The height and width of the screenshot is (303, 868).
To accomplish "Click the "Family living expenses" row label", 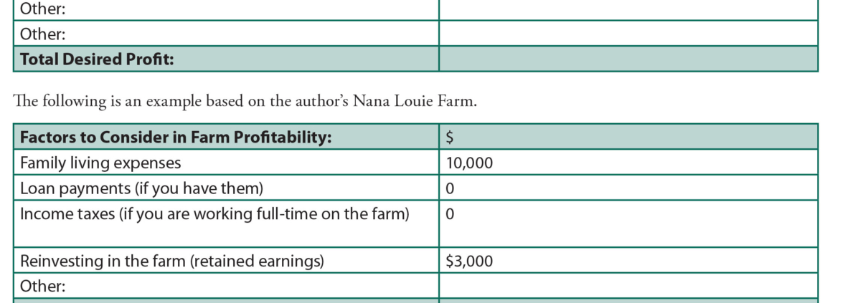I will tap(100, 163).
